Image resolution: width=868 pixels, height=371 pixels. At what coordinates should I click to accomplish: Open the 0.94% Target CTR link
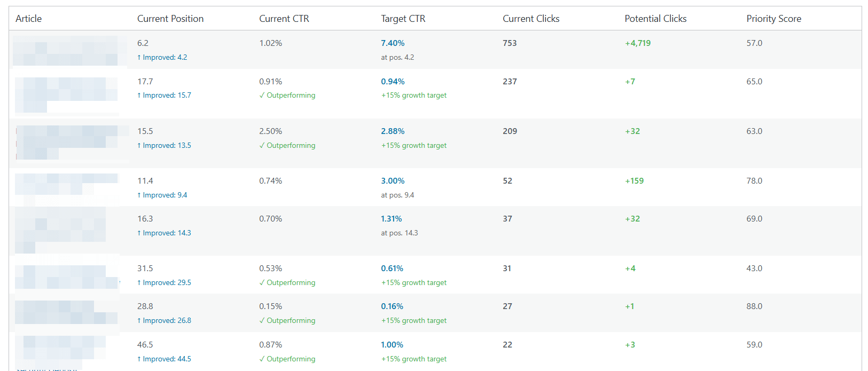pyautogui.click(x=392, y=81)
